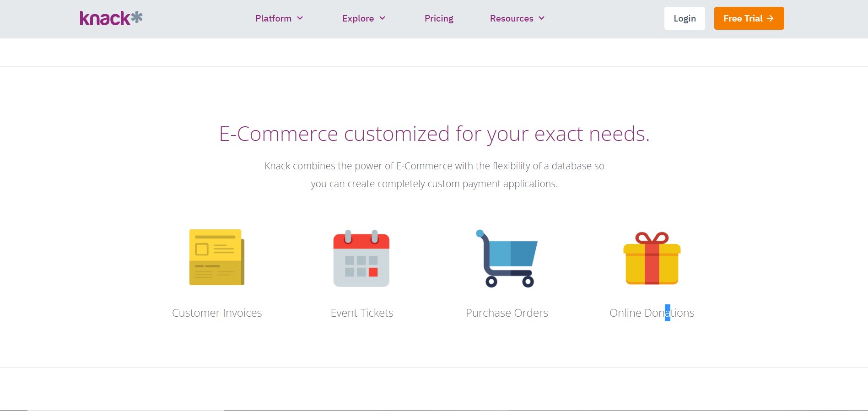Click the Online Donations label
The width and height of the screenshot is (868, 411).
pos(652,313)
